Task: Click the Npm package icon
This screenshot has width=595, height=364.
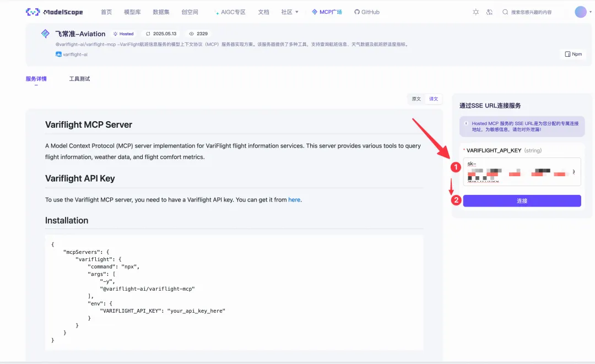Action: (567, 54)
